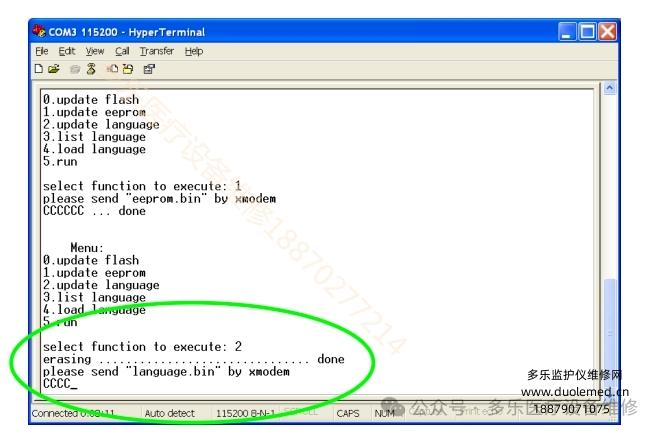The height and width of the screenshot is (442, 650).
Task: Click the 115200 8-N-1 status field
Action: [245, 412]
